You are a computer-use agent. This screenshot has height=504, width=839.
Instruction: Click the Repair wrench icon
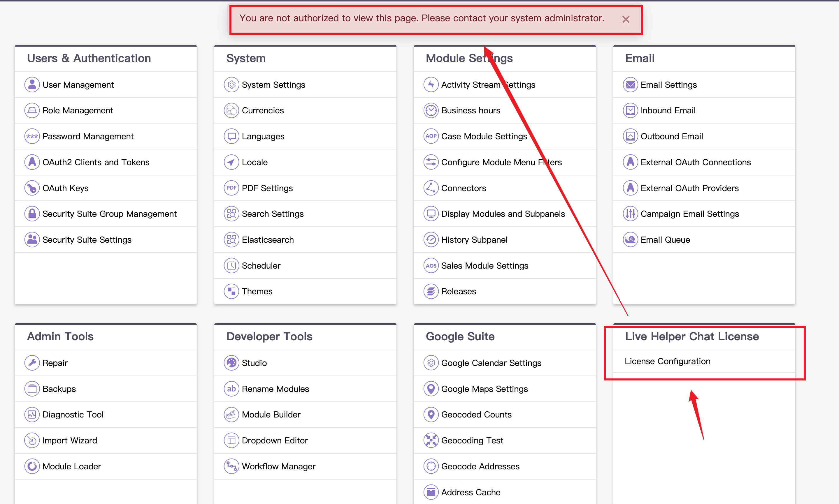tap(32, 363)
